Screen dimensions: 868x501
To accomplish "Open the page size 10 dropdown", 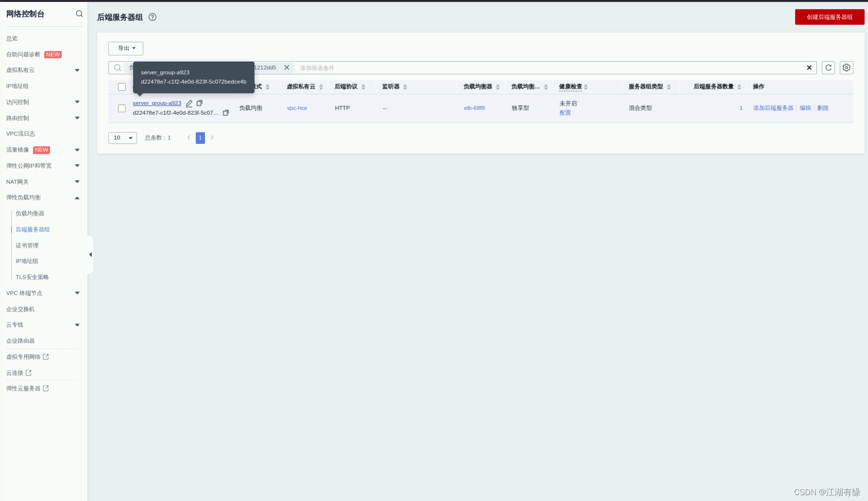I will click(x=122, y=138).
